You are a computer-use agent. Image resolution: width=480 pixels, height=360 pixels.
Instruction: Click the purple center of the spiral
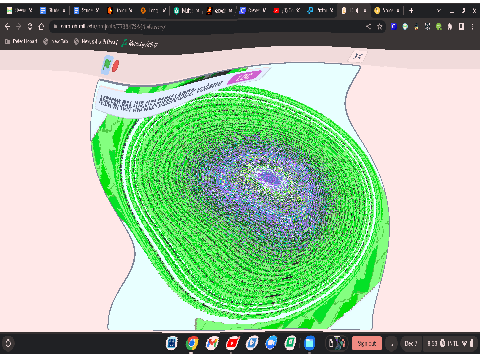point(271,178)
